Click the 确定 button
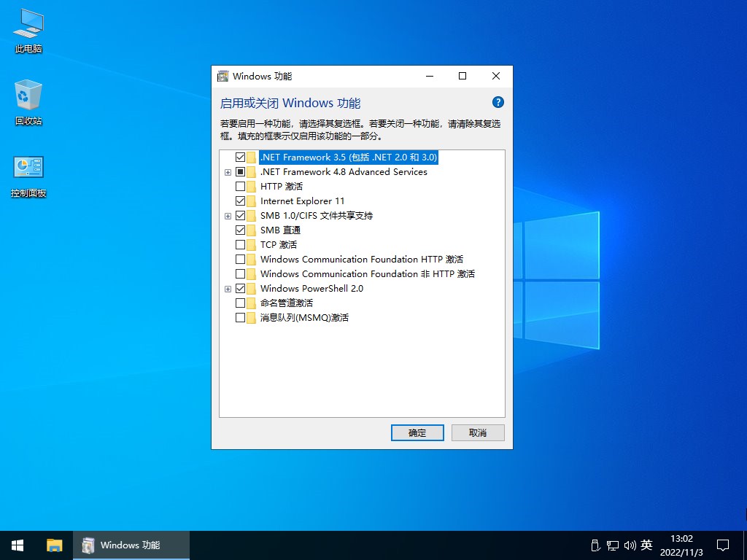The image size is (747, 560). (417, 432)
